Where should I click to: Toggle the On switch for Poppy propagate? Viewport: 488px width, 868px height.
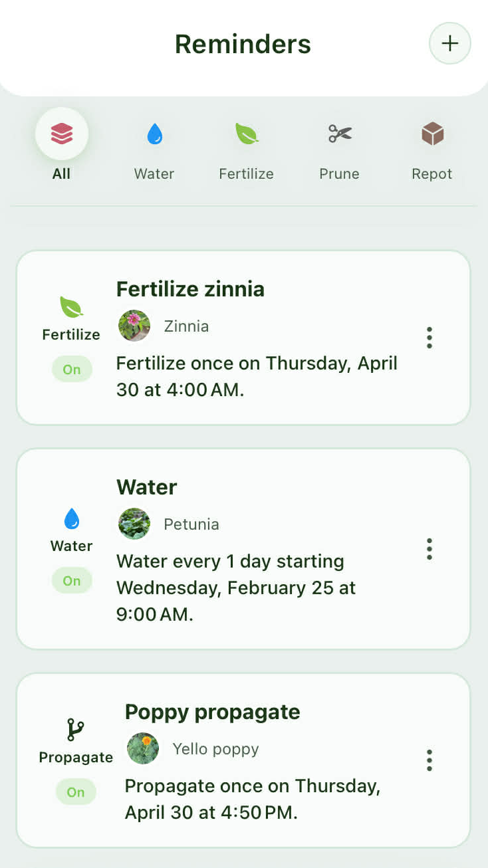76,792
